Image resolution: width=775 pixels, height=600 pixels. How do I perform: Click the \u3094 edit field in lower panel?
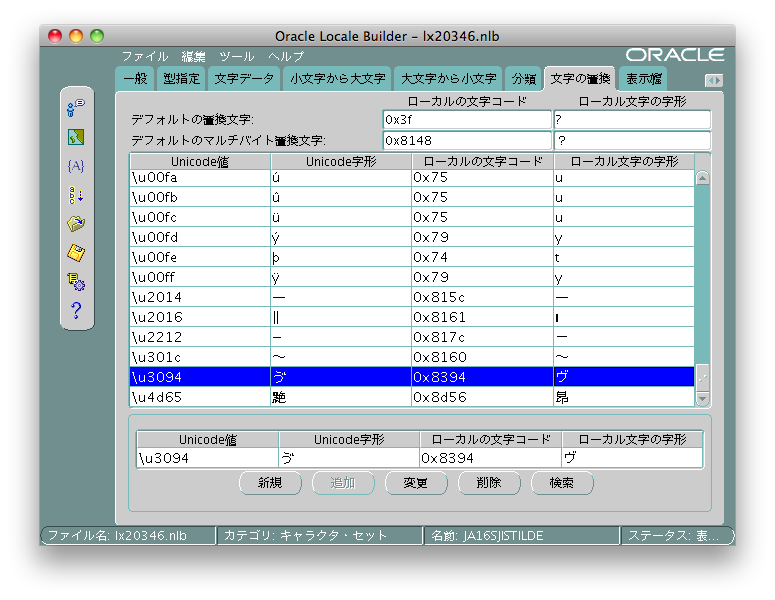208,458
